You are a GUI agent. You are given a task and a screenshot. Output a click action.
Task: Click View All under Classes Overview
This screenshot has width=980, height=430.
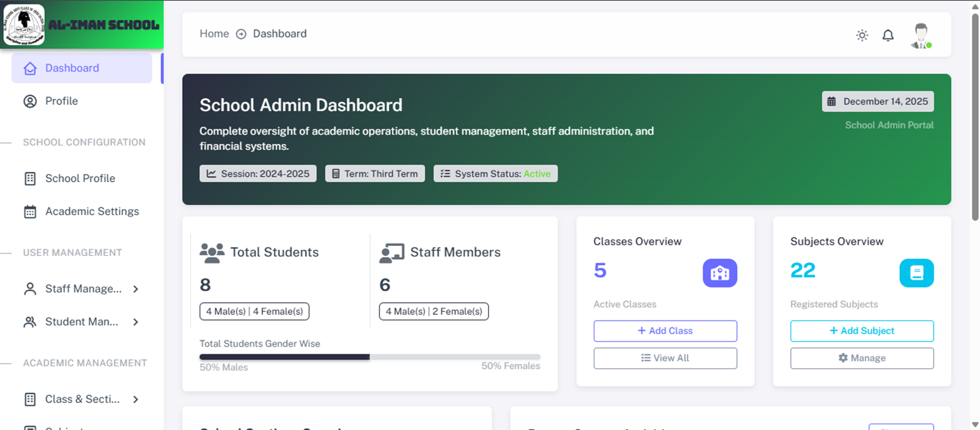point(665,358)
